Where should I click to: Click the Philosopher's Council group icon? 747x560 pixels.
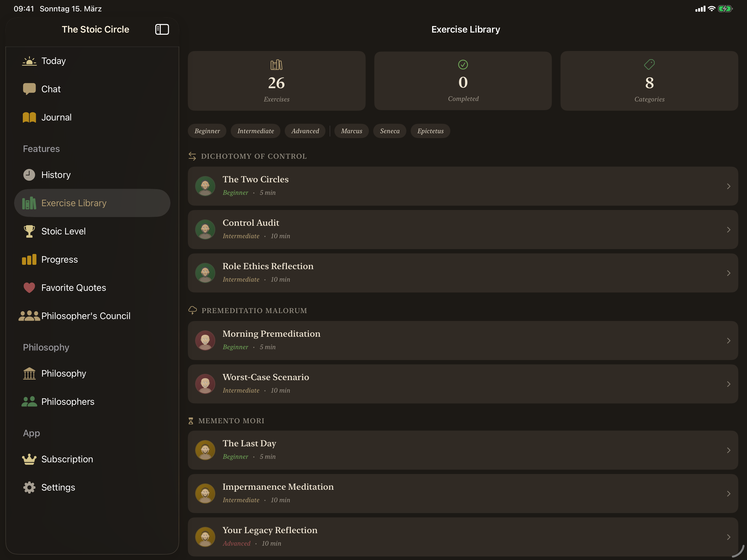coord(29,316)
